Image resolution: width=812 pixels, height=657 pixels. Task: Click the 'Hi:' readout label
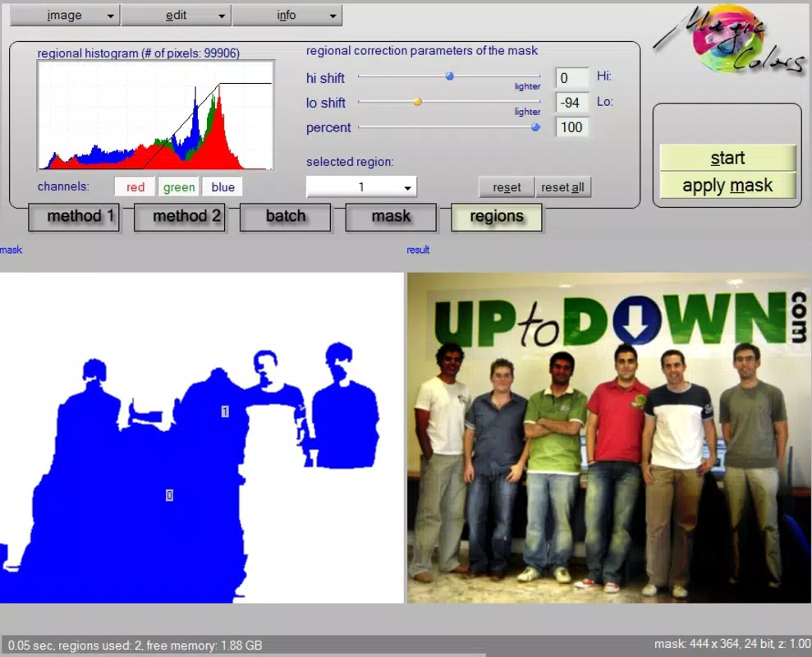coord(603,76)
